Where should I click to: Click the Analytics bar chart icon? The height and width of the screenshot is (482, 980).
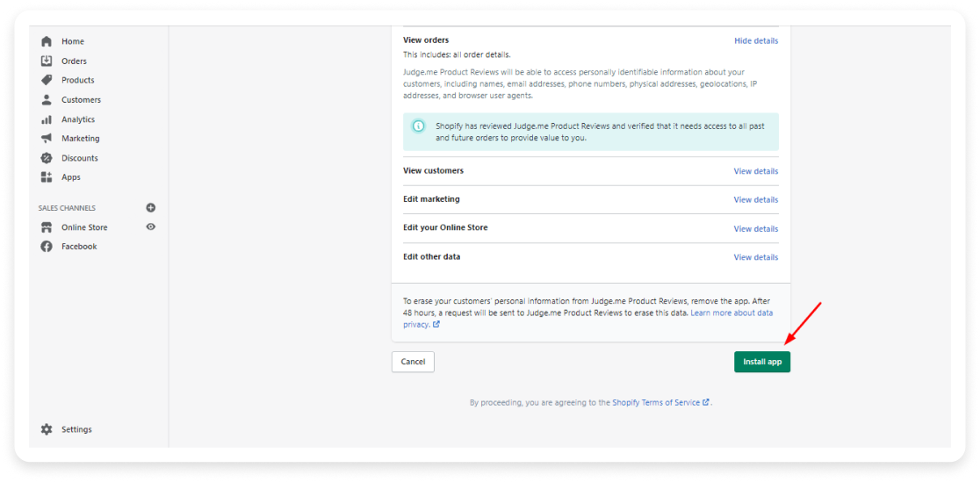(x=47, y=119)
